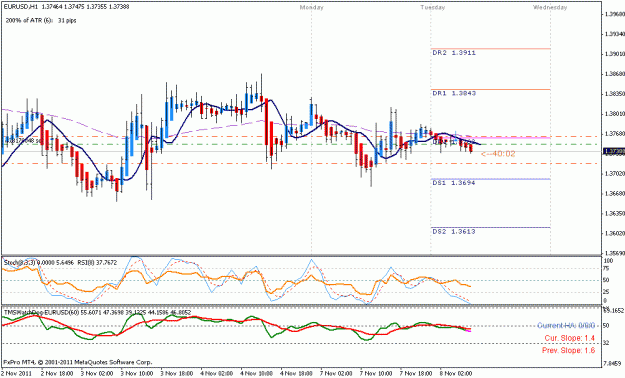Click the 1.38010 price axis value
Screen dimensions: 625x378
(614, 114)
